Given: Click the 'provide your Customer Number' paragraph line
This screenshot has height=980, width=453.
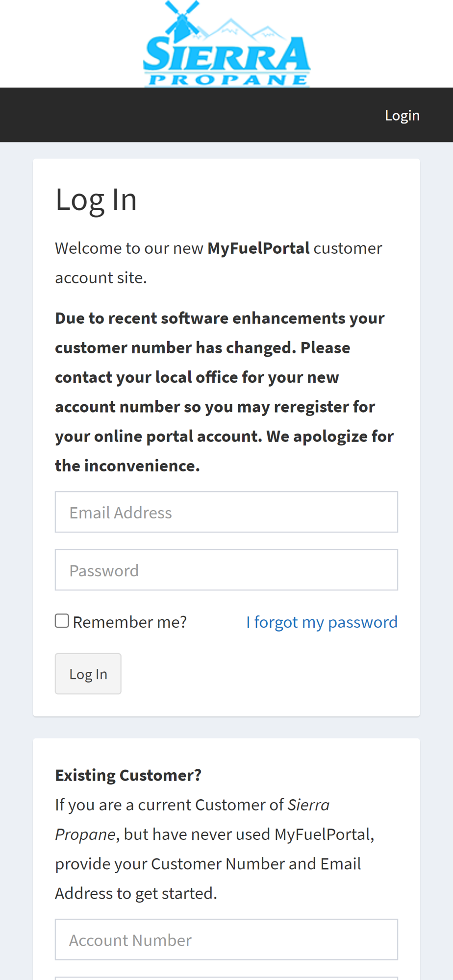Looking at the screenshot, I should 208,863.
